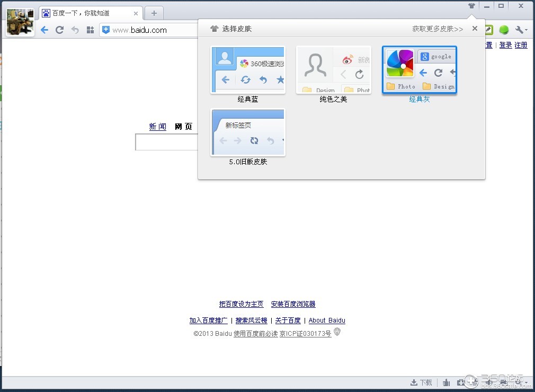Screen dimensions: 535x392
Task: Reload the Baidu page
Action: [60, 30]
